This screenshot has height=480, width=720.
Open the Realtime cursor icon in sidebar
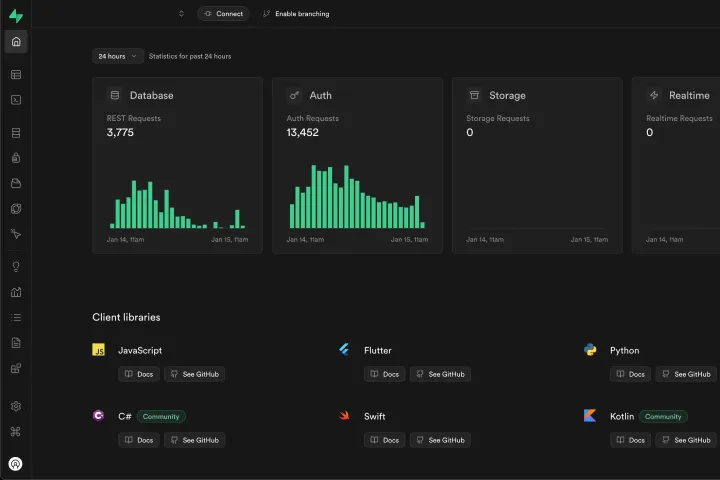click(16, 234)
